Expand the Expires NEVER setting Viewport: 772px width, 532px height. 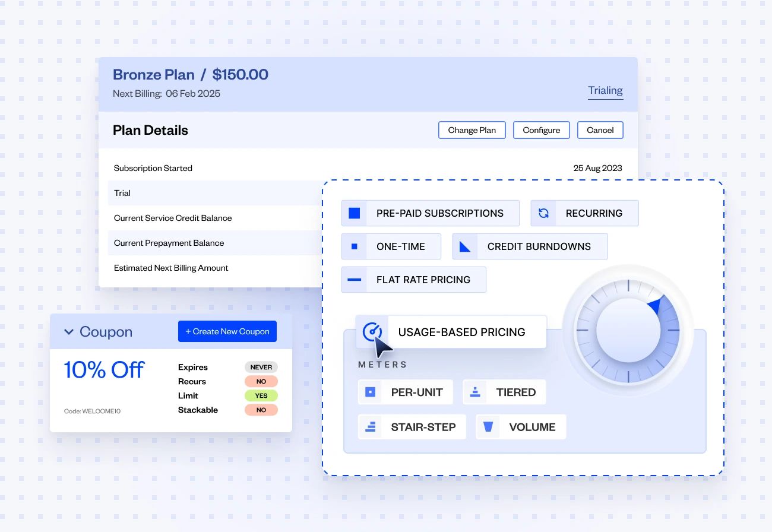(x=261, y=367)
